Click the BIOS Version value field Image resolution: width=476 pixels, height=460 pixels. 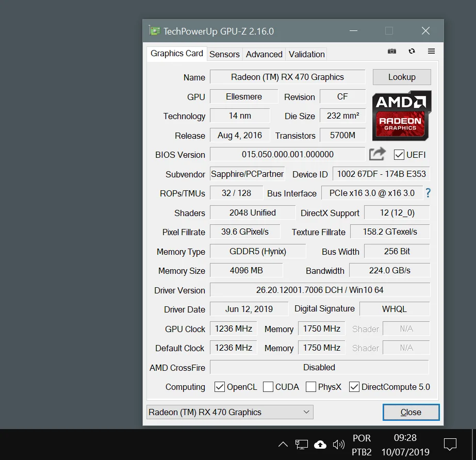287,154
